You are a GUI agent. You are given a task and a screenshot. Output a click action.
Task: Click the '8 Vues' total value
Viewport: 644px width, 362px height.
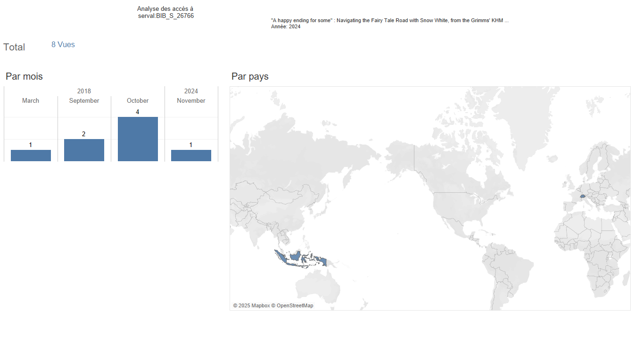point(63,44)
